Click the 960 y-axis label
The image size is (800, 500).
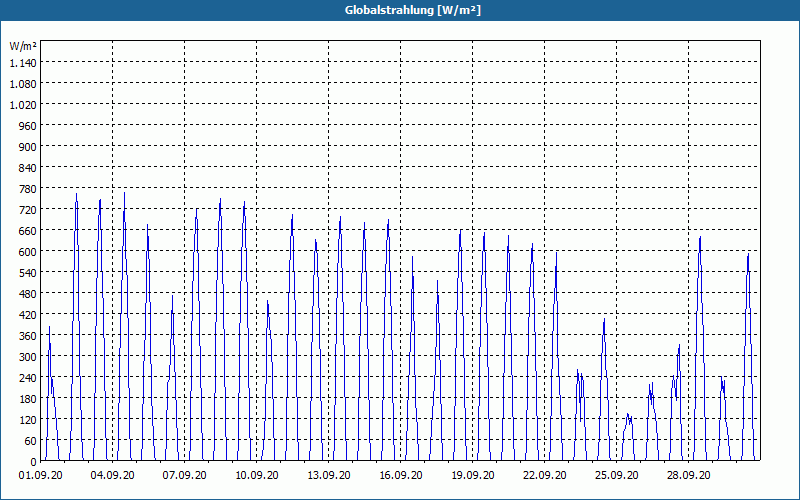click(28, 126)
